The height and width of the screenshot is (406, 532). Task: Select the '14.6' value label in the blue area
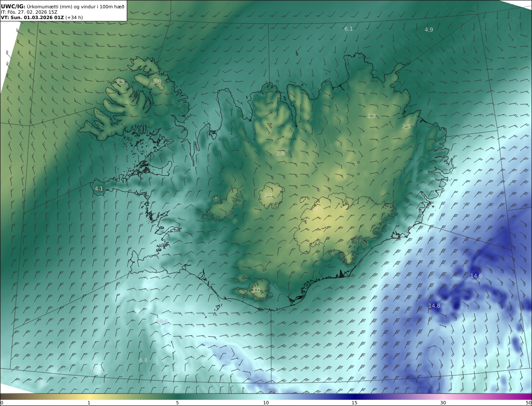point(476,276)
